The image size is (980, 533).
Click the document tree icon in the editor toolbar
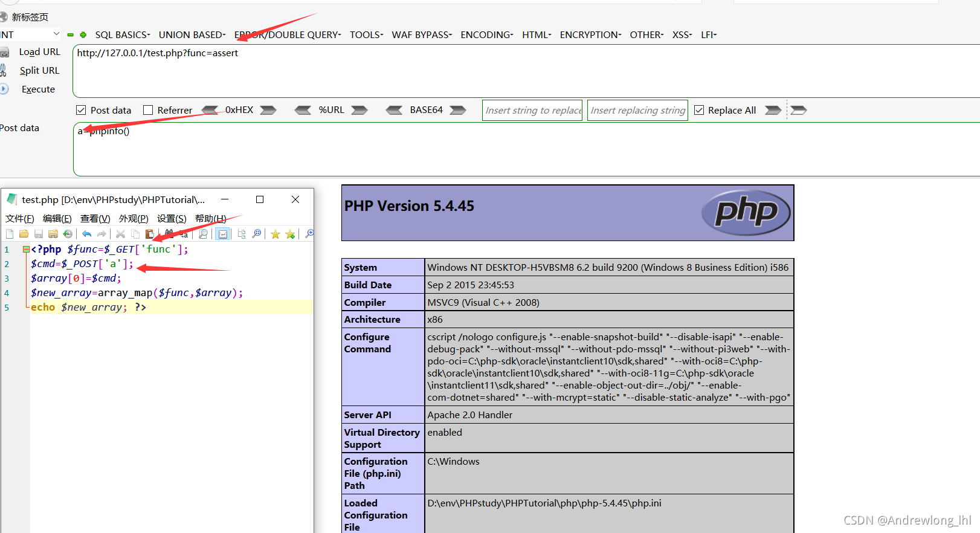click(x=242, y=234)
